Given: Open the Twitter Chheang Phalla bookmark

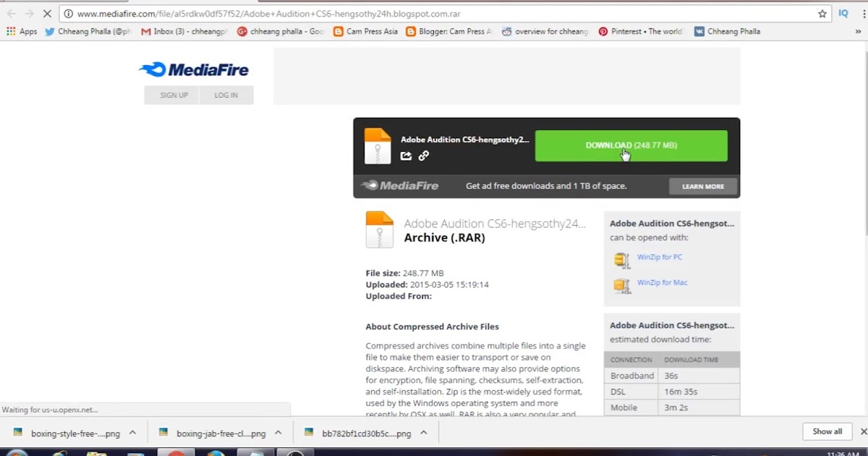Looking at the screenshot, I should (x=88, y=32).
